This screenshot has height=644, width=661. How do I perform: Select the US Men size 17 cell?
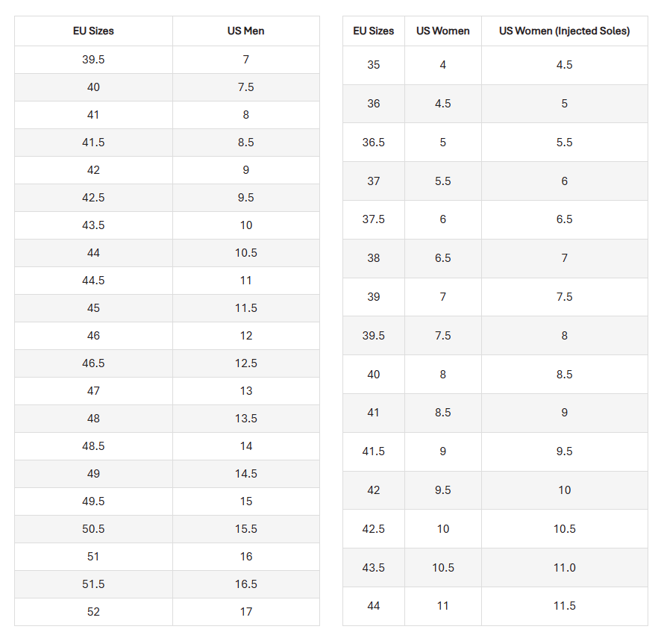[x=245, y=612]
